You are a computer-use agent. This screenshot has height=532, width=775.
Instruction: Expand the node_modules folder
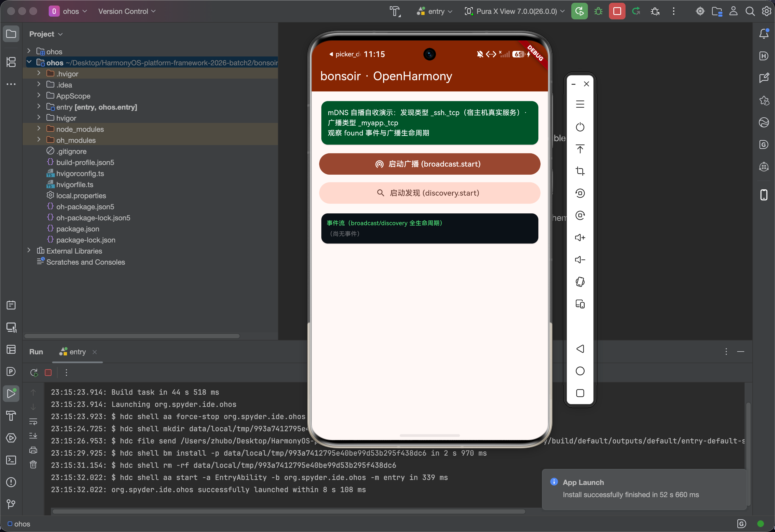(39, 129)
